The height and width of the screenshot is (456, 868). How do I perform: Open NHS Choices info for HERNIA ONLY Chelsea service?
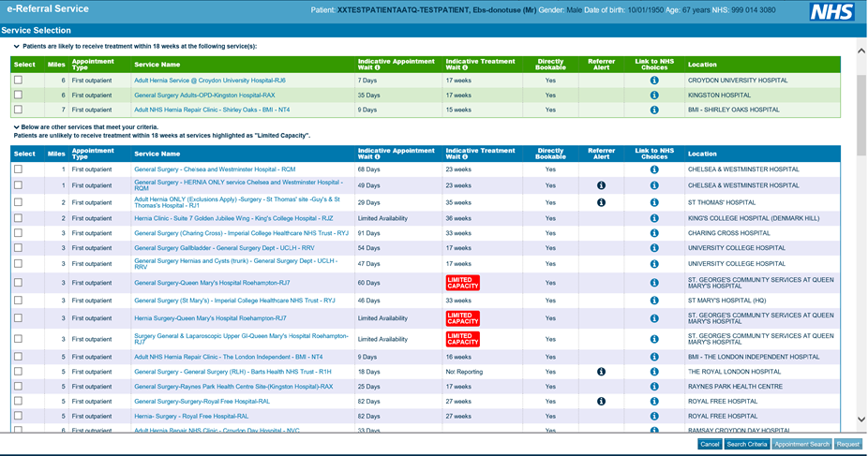click(654, 185)
